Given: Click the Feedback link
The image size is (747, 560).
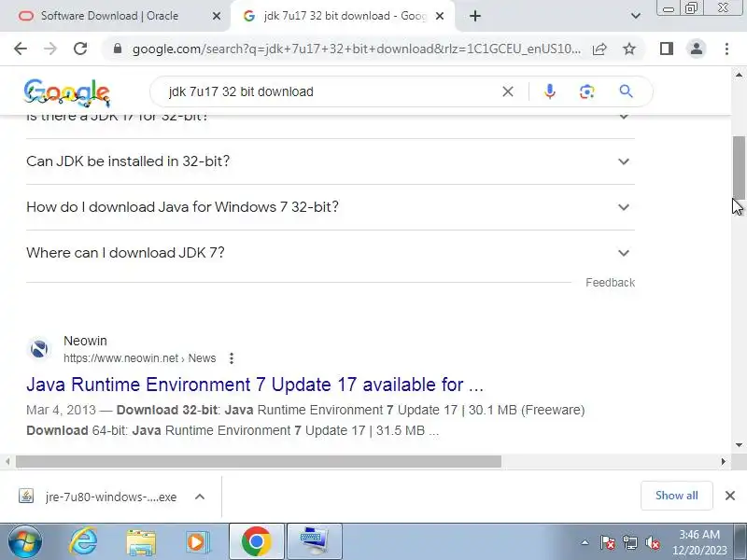Looking at the screenshot, I should [x=611, y=283].
